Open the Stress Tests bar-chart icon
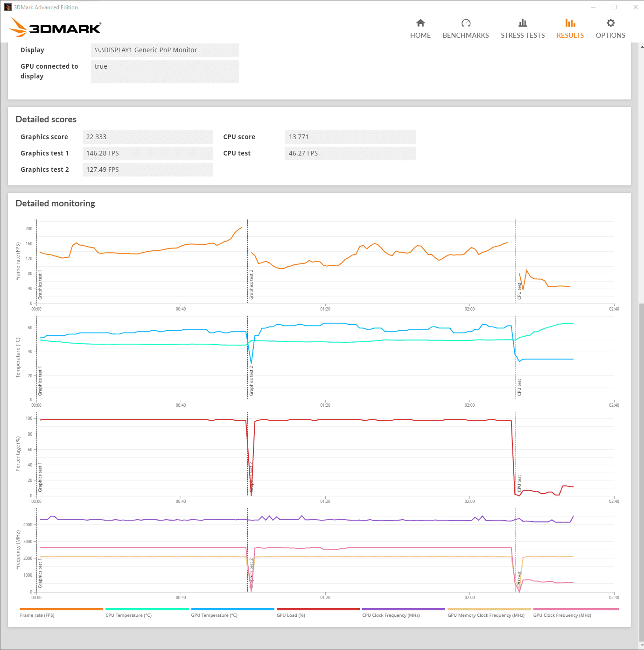Viewport: 644px width, 650px height. (523, 23)
